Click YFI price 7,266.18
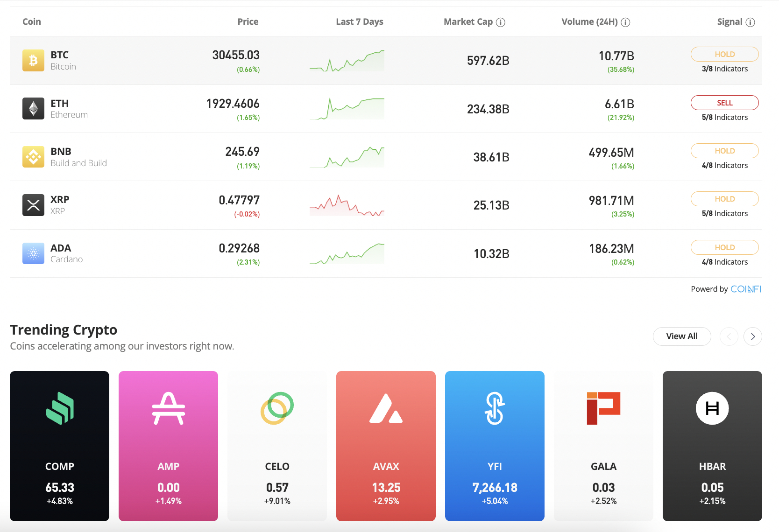The width and height of the screenshot is (779, 532). click(x=495, y=488)
